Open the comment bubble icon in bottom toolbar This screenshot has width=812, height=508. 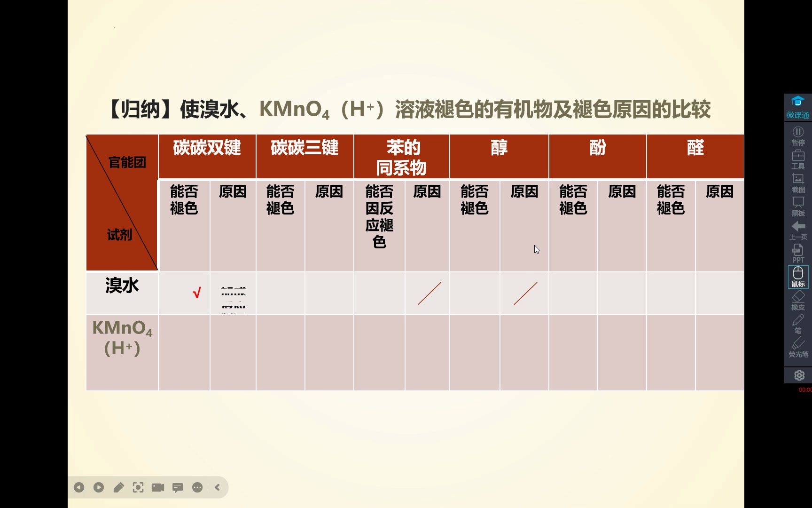point(178,488)
